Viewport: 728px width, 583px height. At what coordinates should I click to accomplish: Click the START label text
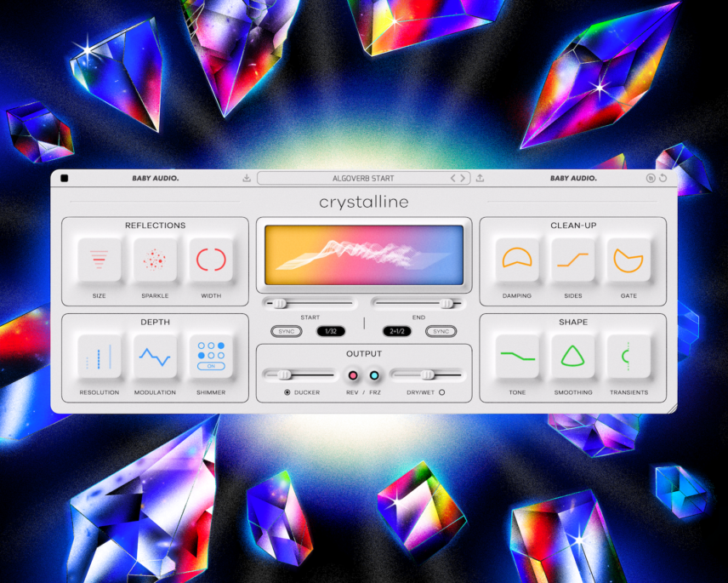click(310, 317)
